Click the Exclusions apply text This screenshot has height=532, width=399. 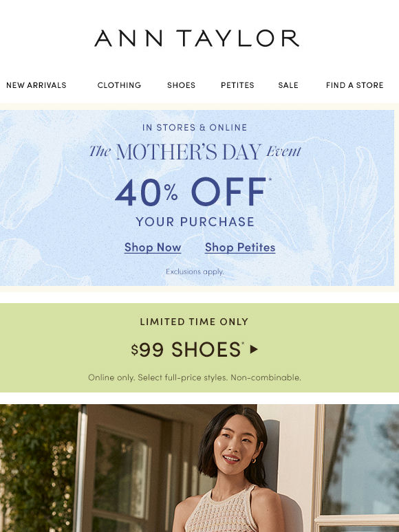tap(195, 271)
